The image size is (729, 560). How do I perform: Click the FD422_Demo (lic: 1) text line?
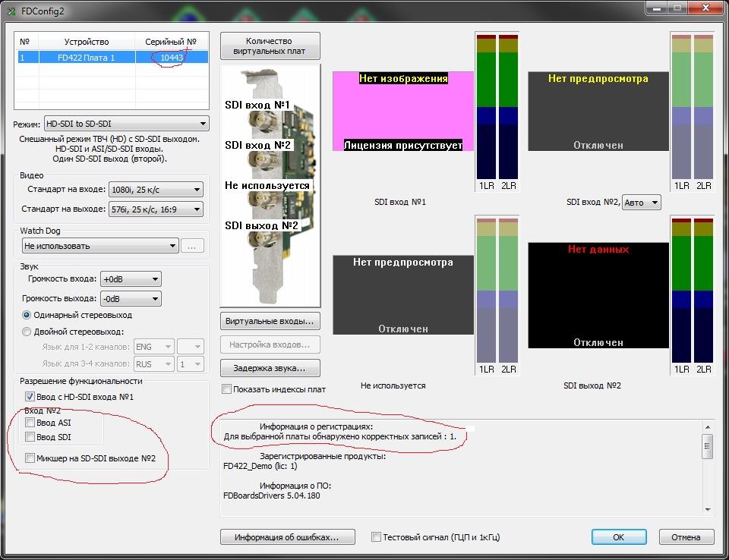point(260,466)
